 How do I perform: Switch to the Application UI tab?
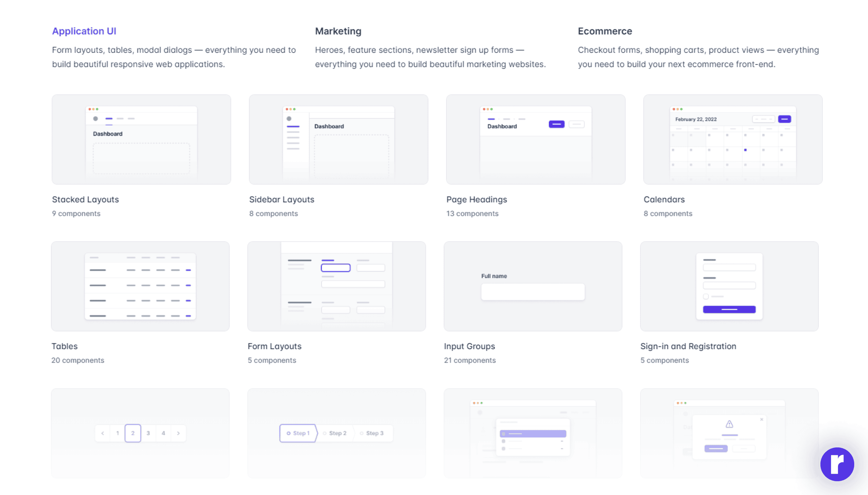pyautogui.click(x=84, y=31)
